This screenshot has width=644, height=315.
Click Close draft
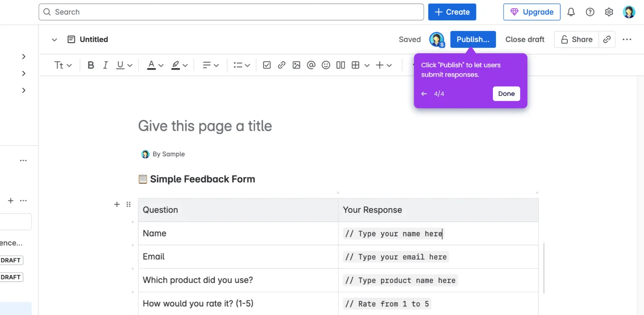click(525, 40)
